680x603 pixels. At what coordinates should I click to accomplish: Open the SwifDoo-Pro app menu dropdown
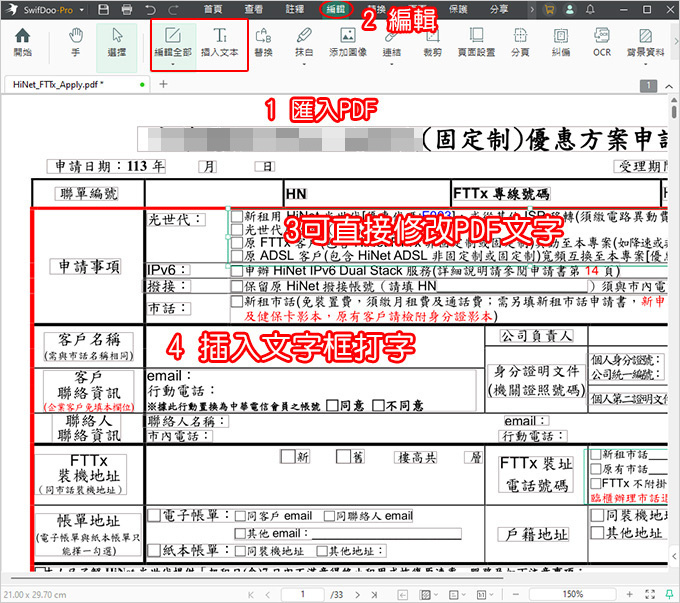click(81, 10)
